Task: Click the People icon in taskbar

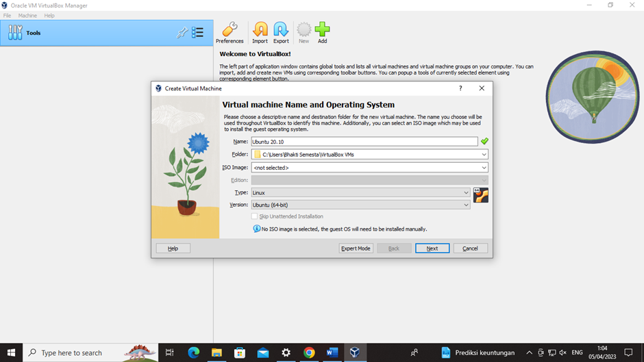Action: (x=414, y=352)
